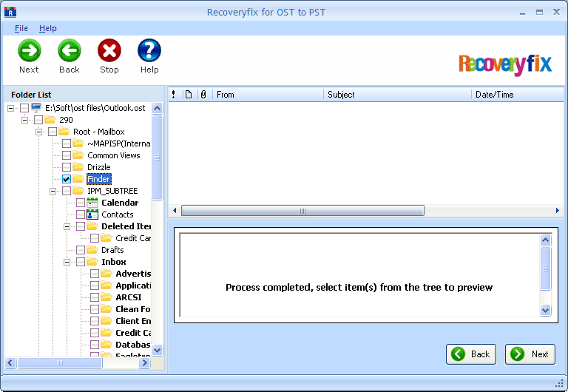Viewport: 568px width, 392px height.
Task: Click the red Stop toolbar icon
Action: pos(109,50)
